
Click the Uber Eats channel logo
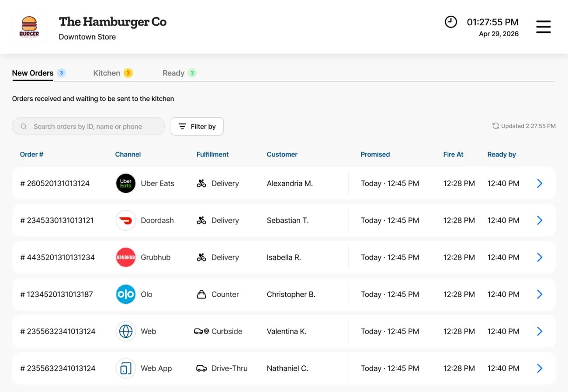tap(126, 184)
